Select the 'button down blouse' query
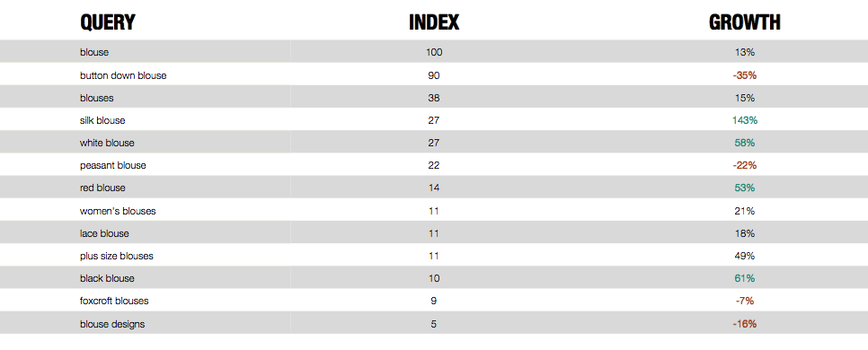This screenshot has width=868, height=350. click(x=123, y=75)
